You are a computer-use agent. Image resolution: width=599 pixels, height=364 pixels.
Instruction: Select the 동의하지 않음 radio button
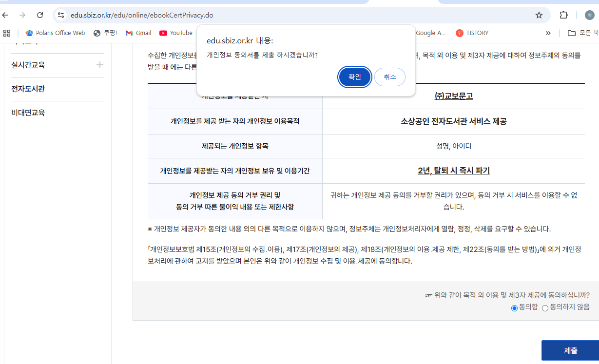545,308
